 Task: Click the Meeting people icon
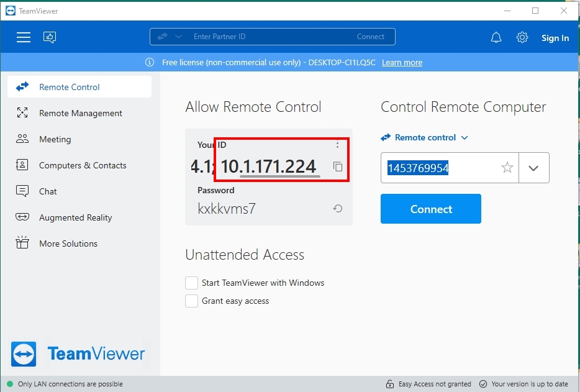click(22, 139)
